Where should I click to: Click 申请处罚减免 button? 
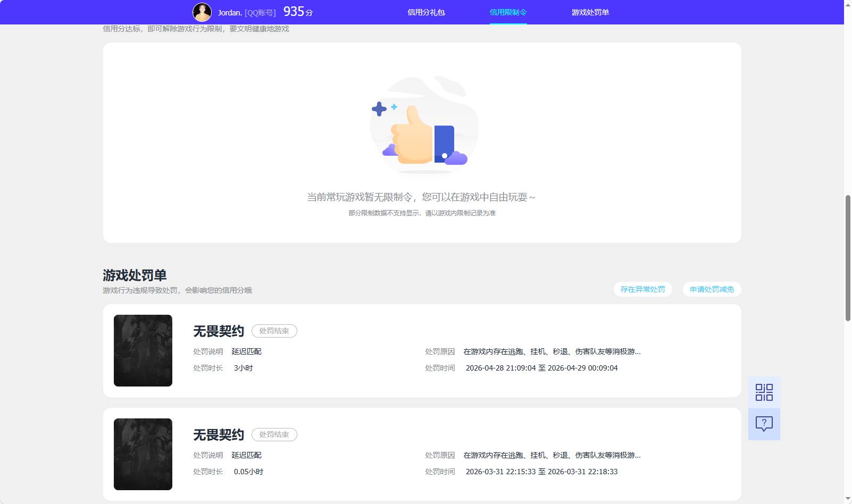click(x=712, y=289)
